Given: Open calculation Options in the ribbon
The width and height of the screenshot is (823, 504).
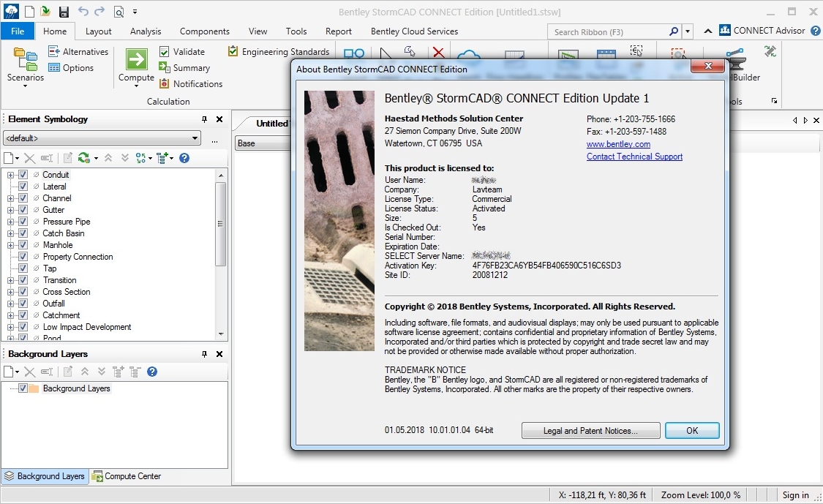Looking at the screenshot, I should [71, 68].
